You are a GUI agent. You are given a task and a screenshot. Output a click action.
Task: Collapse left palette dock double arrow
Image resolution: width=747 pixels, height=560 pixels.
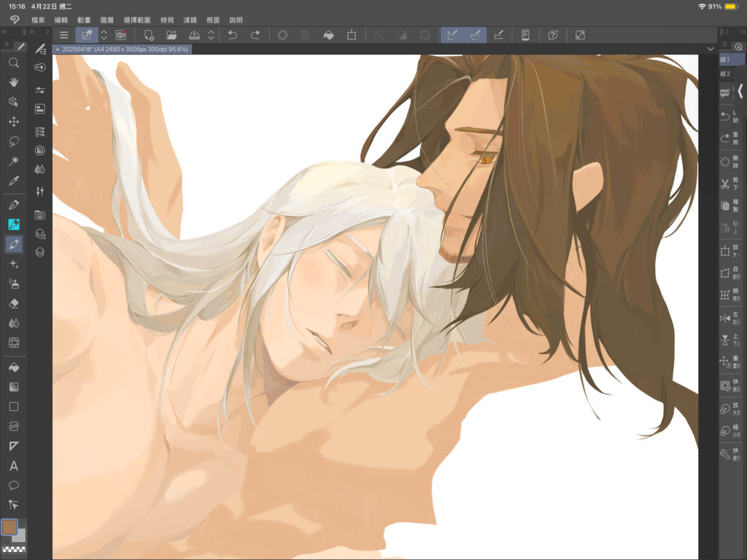[4, 32]
